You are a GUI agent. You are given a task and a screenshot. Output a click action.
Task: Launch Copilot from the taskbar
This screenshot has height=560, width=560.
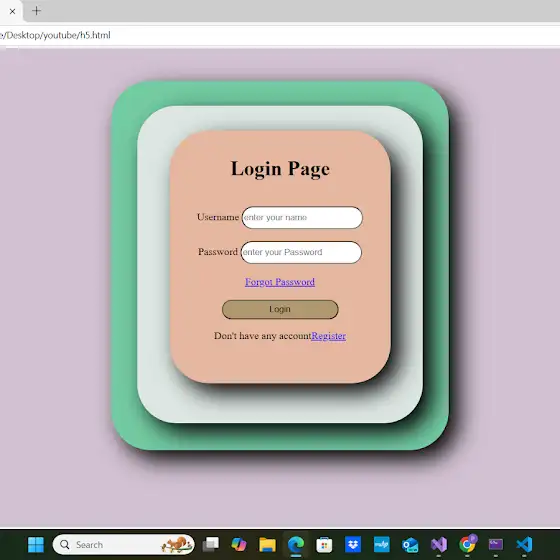(x=239, y=545)
